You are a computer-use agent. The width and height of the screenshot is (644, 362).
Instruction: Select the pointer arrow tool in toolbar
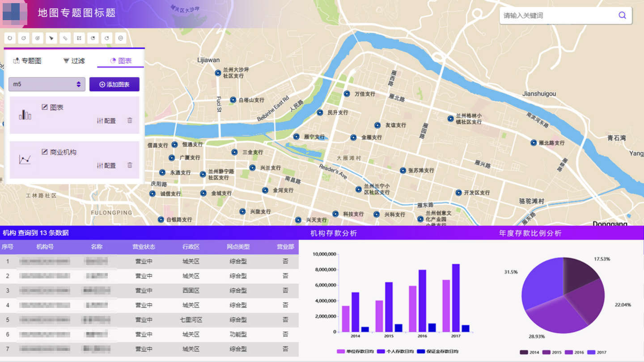[x=51, y=38]
